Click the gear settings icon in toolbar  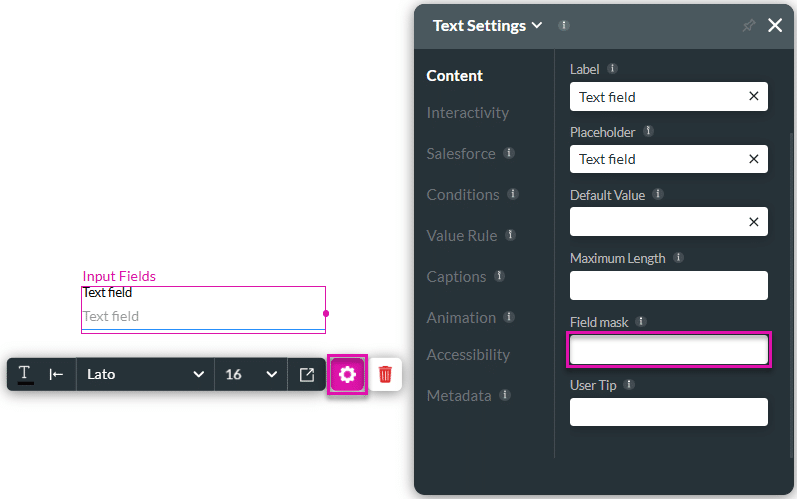347,374
